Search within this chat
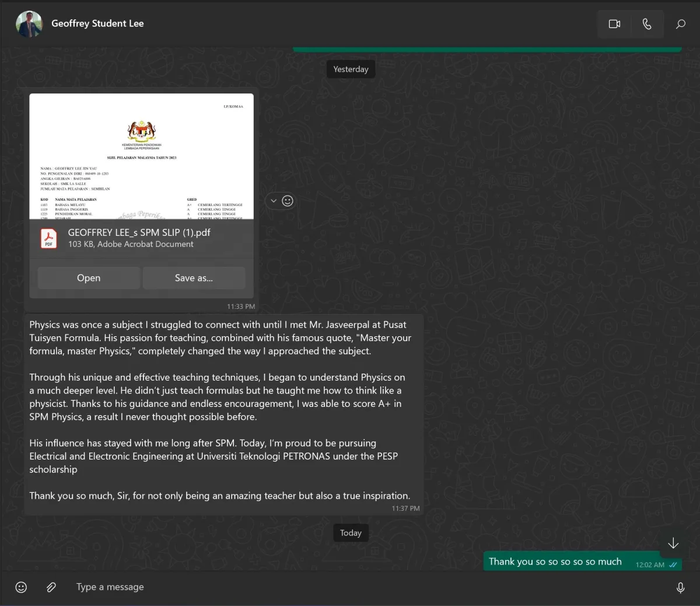This screenshot has height=606, width=700. (x=680, y=24)
